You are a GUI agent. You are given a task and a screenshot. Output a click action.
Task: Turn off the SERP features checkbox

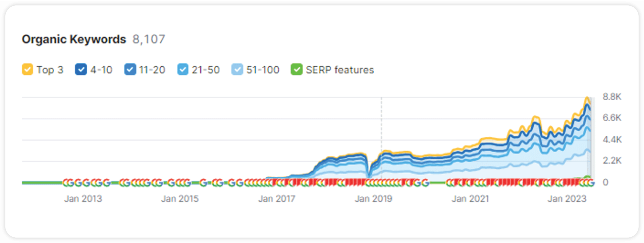[297, 70]
